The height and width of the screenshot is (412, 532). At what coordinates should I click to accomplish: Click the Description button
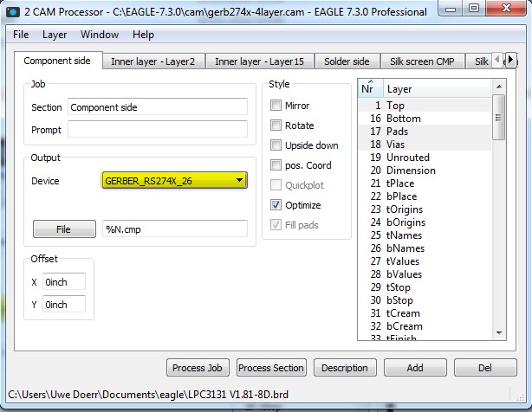[x=344, y=368]
